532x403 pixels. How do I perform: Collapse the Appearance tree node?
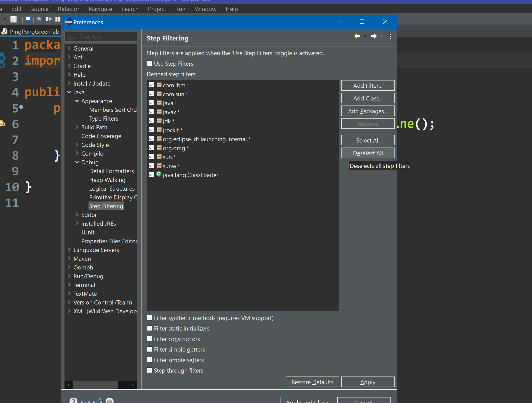(77, 101)
